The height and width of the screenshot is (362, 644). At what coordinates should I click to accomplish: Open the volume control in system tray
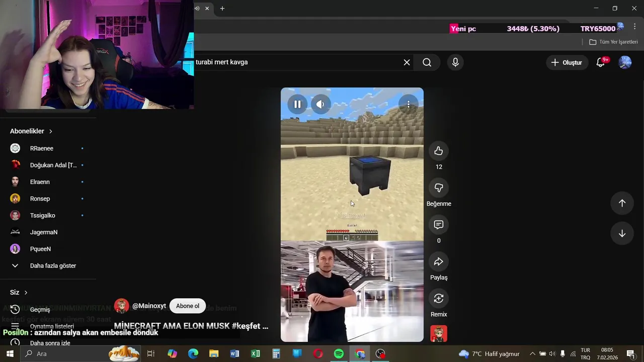[552, 354]
